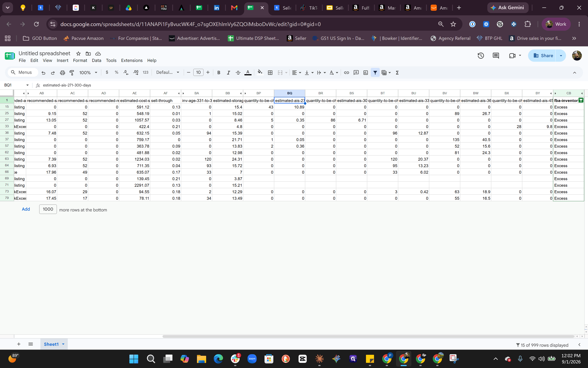Increase the font size with plus
Screen dimensions: 588x368
coord(208,72)
